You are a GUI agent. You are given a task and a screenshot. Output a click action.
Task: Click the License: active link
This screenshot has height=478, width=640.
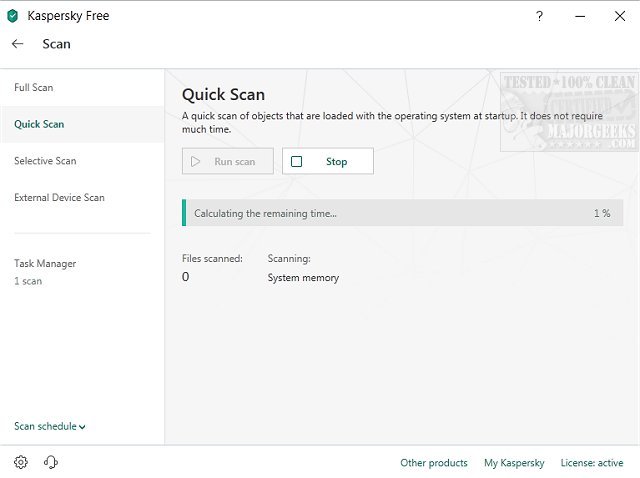(591, 463)
